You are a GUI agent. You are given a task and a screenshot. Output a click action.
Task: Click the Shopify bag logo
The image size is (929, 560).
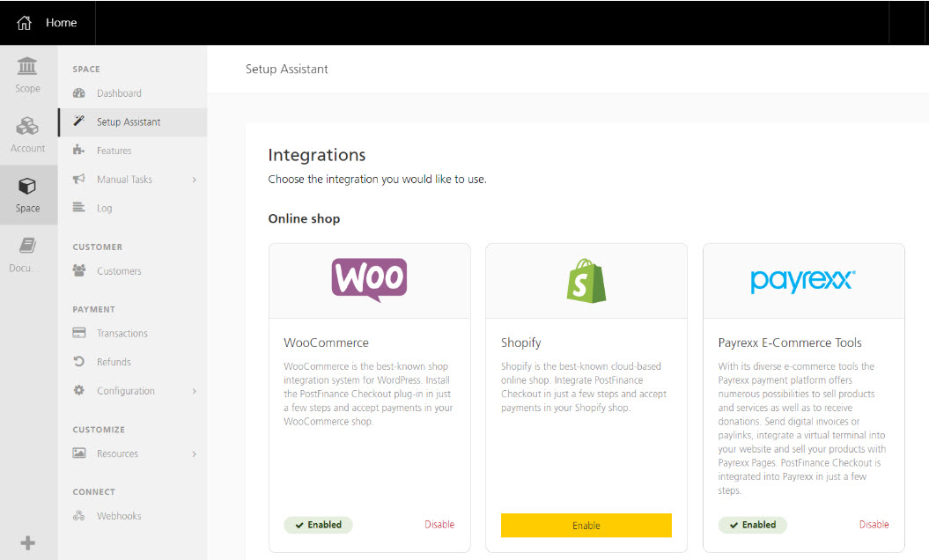pyautogui.click(x=586, y=281)
